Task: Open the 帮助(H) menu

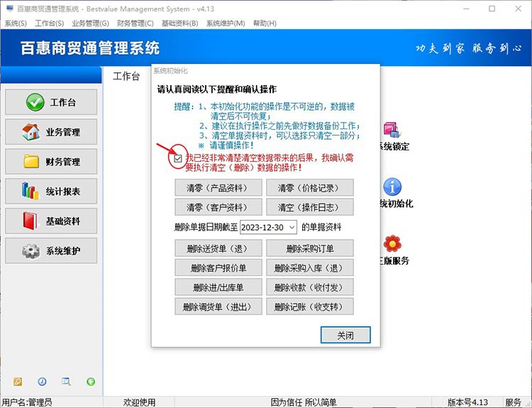Action: 265,23
